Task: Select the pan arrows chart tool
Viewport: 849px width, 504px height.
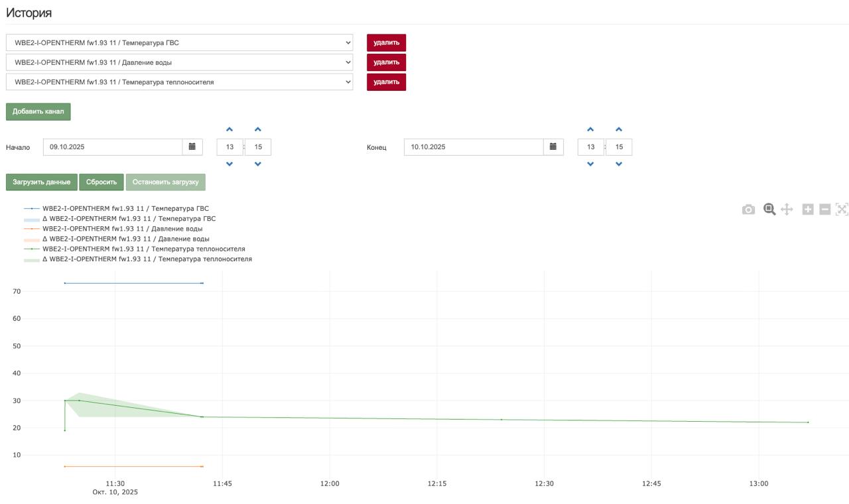Action: 787,210
